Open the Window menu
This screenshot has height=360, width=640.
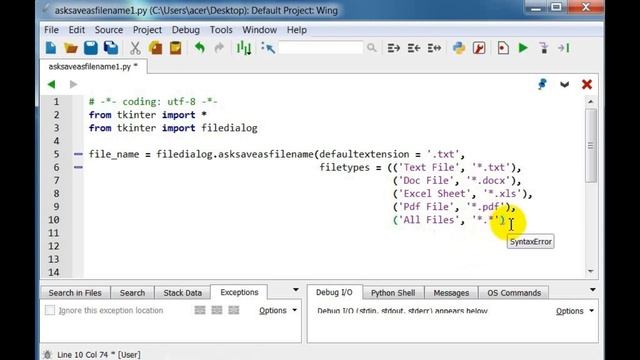[260, 30]
